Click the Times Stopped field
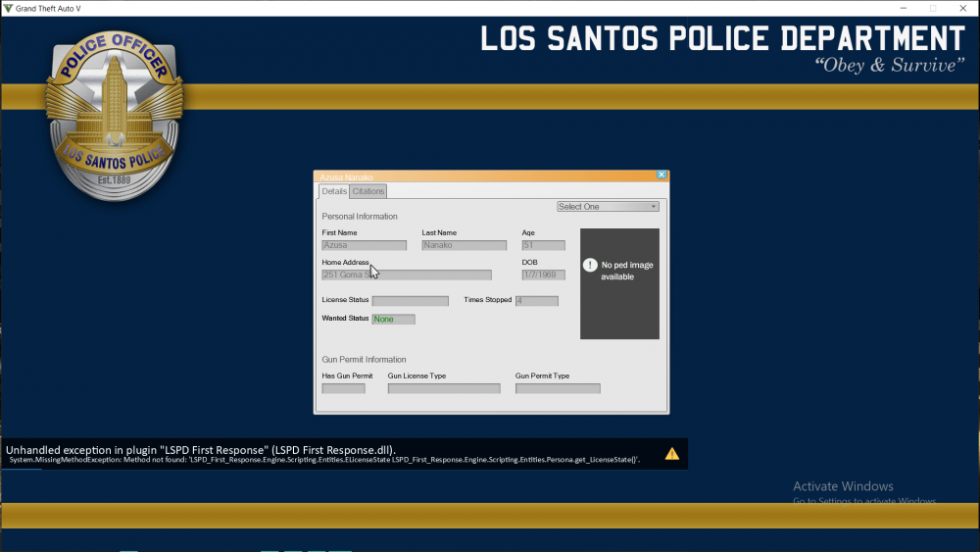Viewport: 980px width, 552px height. point(536,301)
